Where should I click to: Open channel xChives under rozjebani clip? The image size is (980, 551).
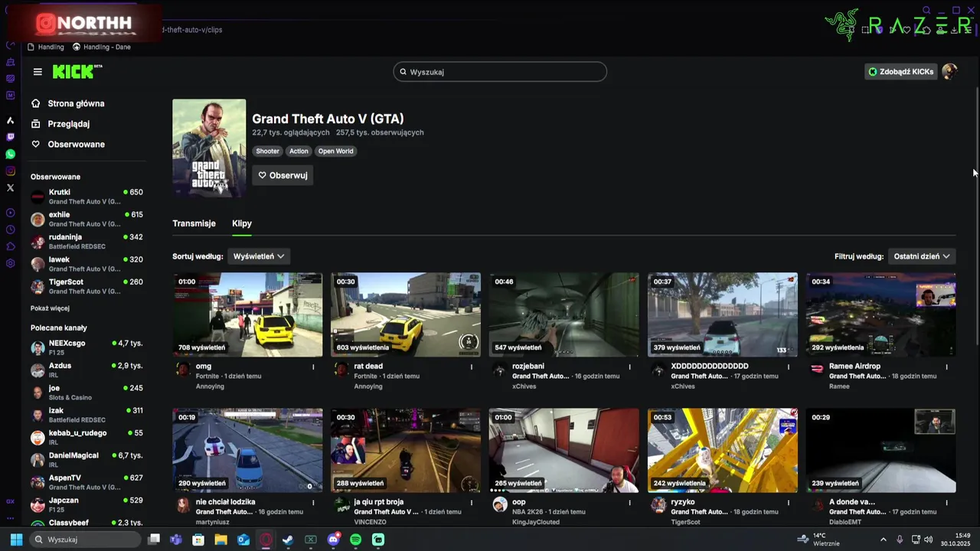[524, 386]
